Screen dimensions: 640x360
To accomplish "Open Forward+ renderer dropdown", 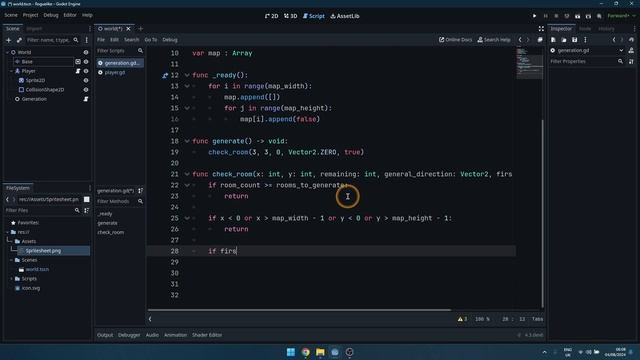I will point(621,16).
